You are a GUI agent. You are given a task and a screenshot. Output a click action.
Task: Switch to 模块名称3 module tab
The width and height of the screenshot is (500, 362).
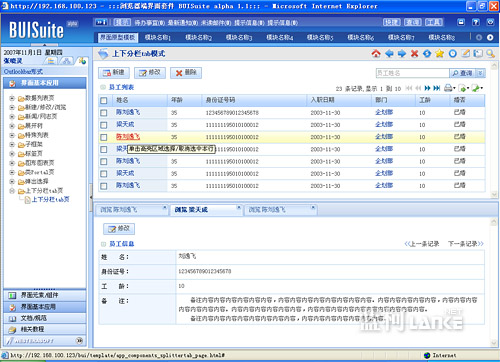click(x=239, y=37)
